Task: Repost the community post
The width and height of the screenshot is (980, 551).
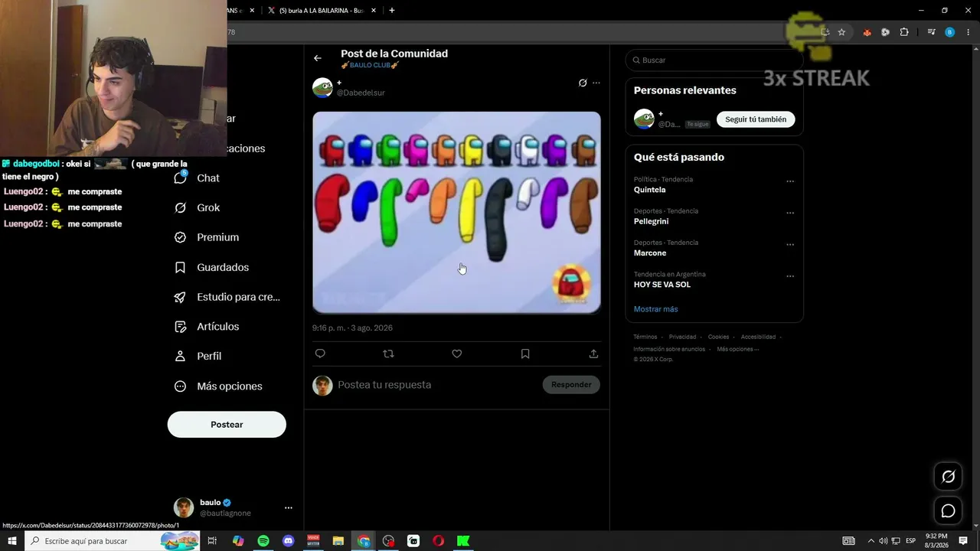Action: click(x=388, y=354)
